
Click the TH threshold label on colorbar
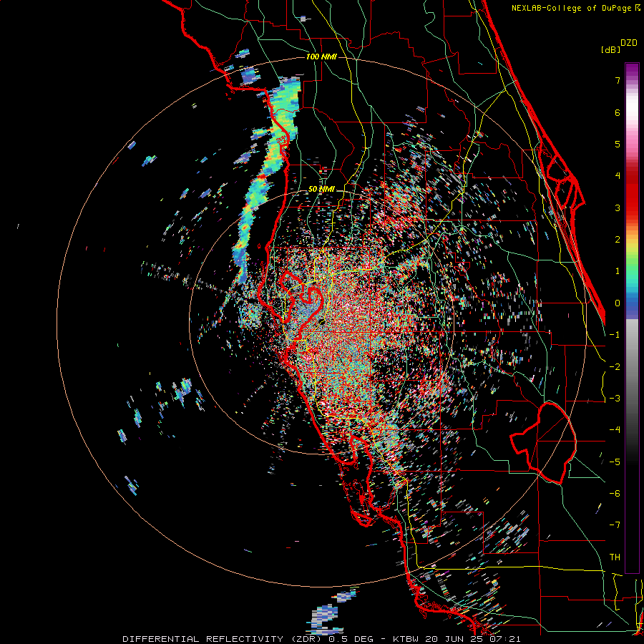[x=615, y=557]
